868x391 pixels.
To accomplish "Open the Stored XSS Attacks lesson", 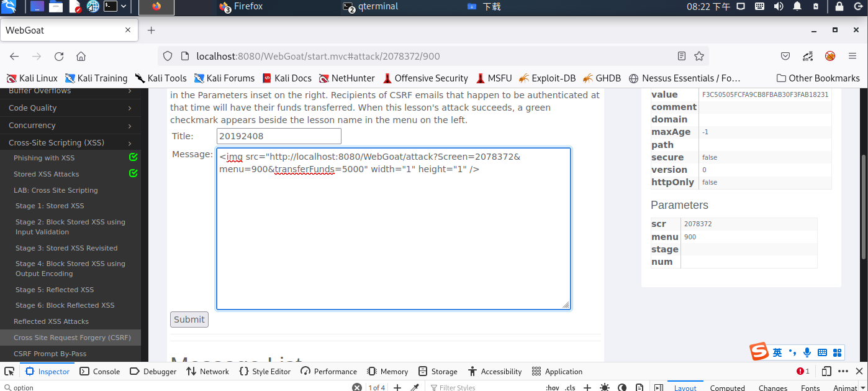I will click(x=47, y=174).
